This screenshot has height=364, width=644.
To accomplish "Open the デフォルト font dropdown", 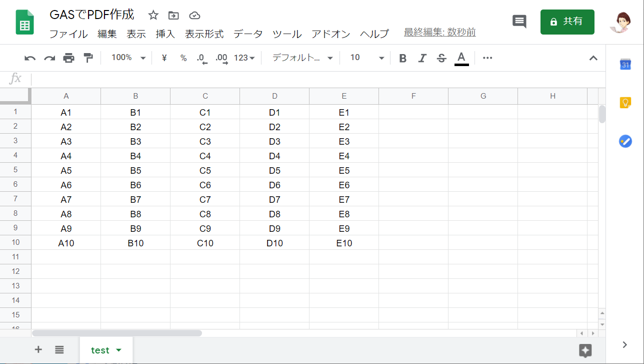I will (x=302, y=58).
